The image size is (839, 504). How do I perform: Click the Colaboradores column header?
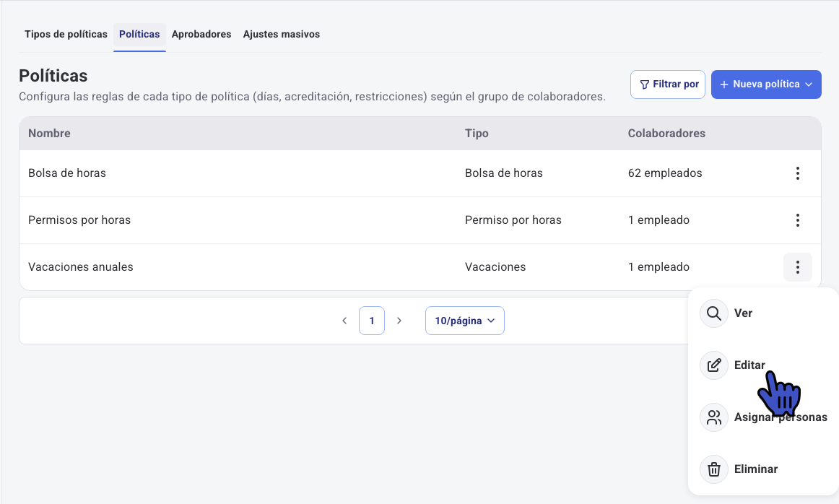coord(666,134)
